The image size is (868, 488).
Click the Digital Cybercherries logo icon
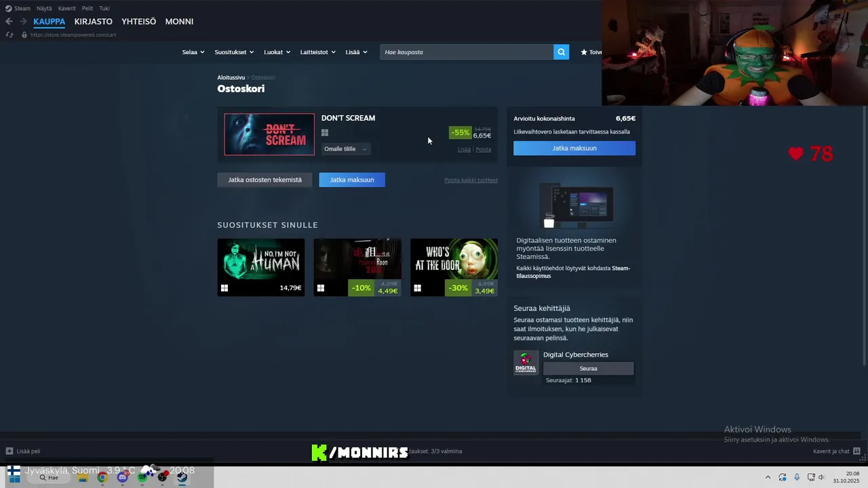526,363
